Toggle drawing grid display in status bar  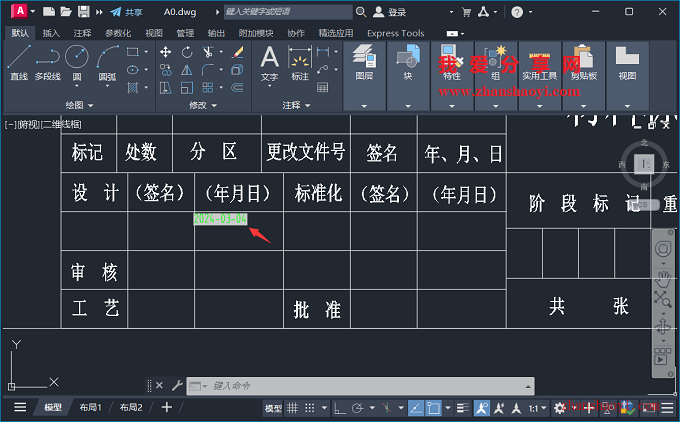pos(293,408)
